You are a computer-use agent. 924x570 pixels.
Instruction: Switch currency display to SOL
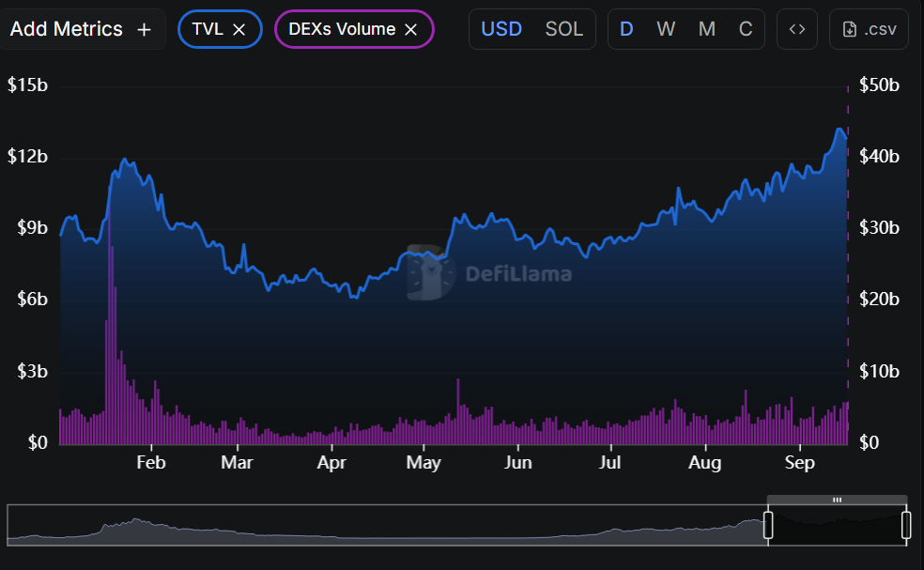tap(564, 29)
